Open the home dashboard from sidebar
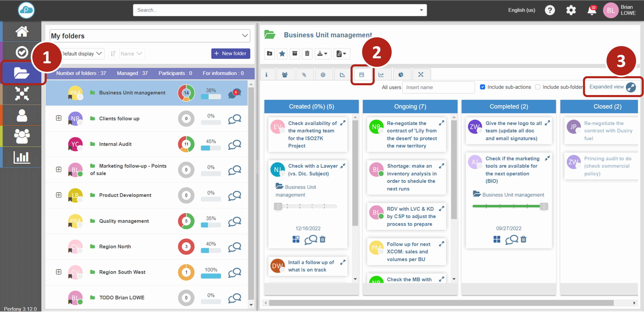 coord(22,31)
